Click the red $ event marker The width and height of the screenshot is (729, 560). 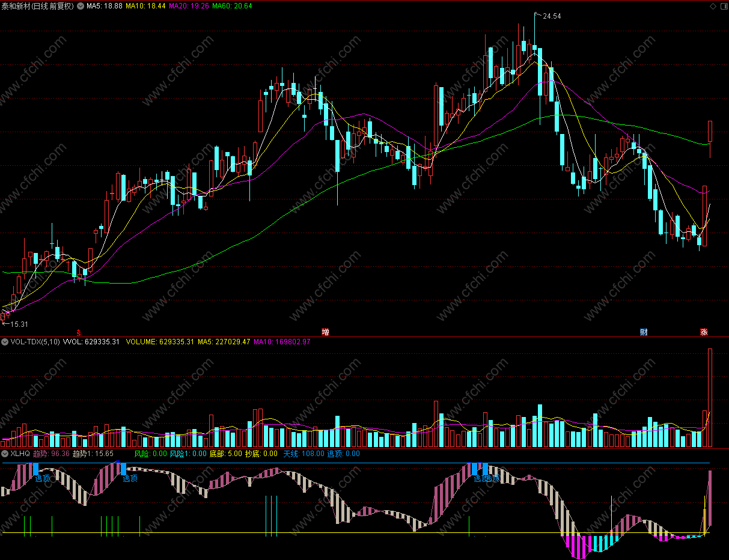(x=78, y=332)
